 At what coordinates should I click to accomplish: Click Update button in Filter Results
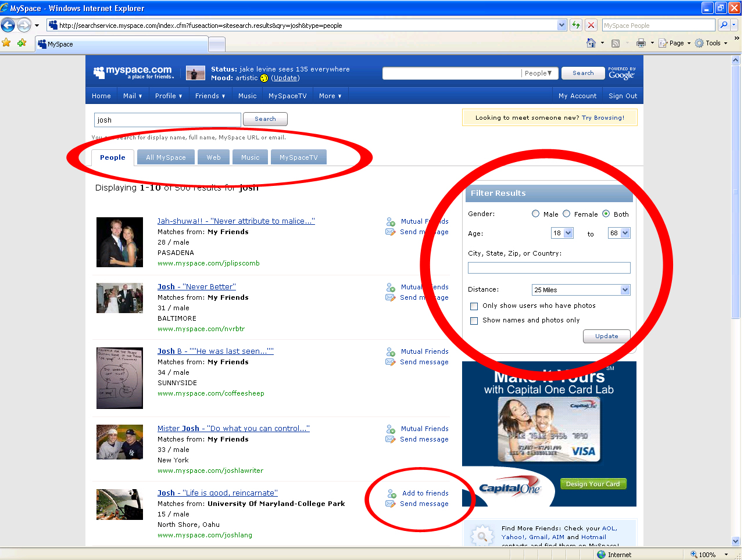coord(607,336)
